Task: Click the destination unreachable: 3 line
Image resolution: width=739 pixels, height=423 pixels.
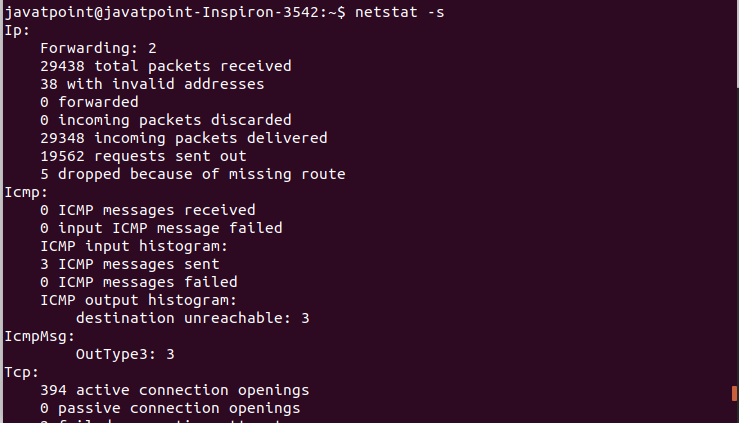Action: coord(192,317)
